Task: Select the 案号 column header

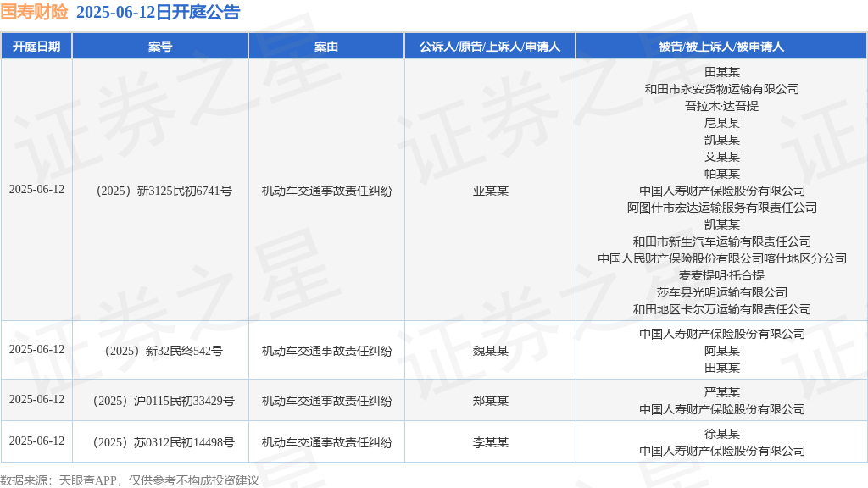Action: click(x=160, y=47)
